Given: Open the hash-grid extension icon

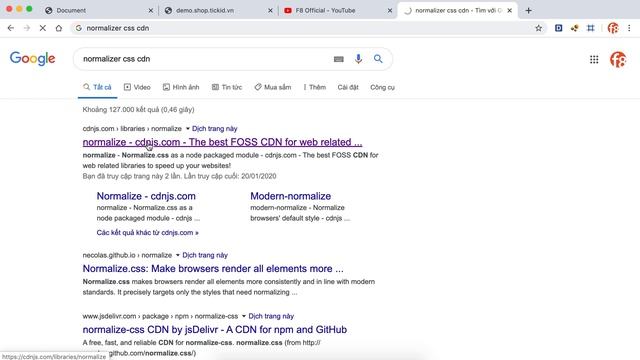Looking at the screenshot, I should click(x=591, y=28).
